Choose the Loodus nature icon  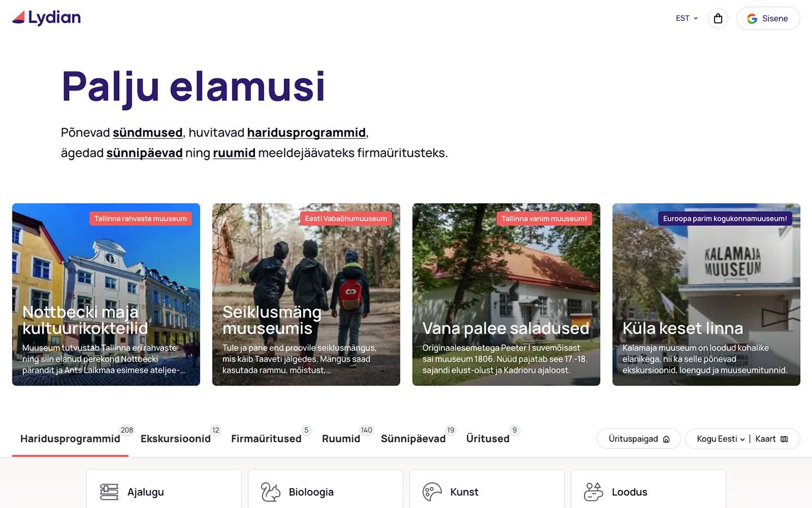tap(593, 492)
